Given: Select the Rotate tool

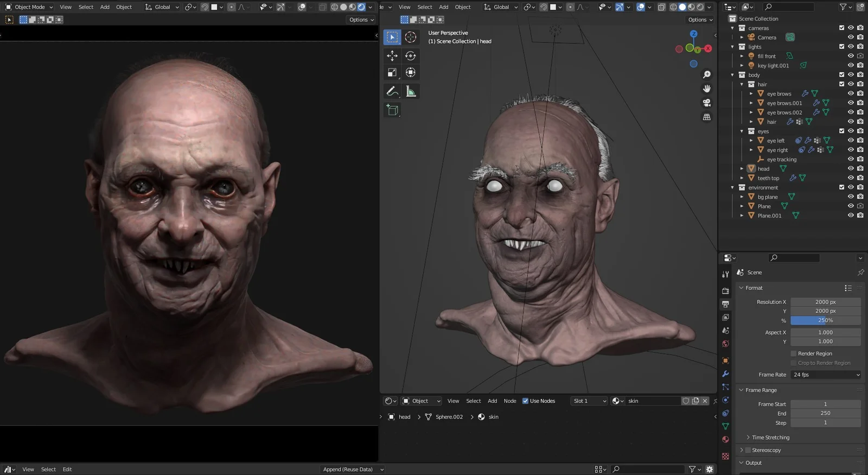Looking at the screenshot, I should coord(411,55).
